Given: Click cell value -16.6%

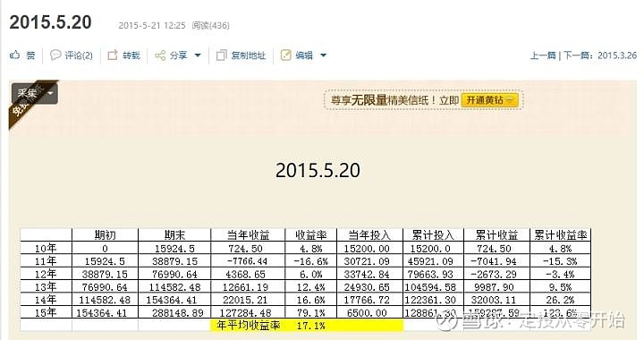Looking at the screenshot, I should pyautogui.click(x=311, y=261).
